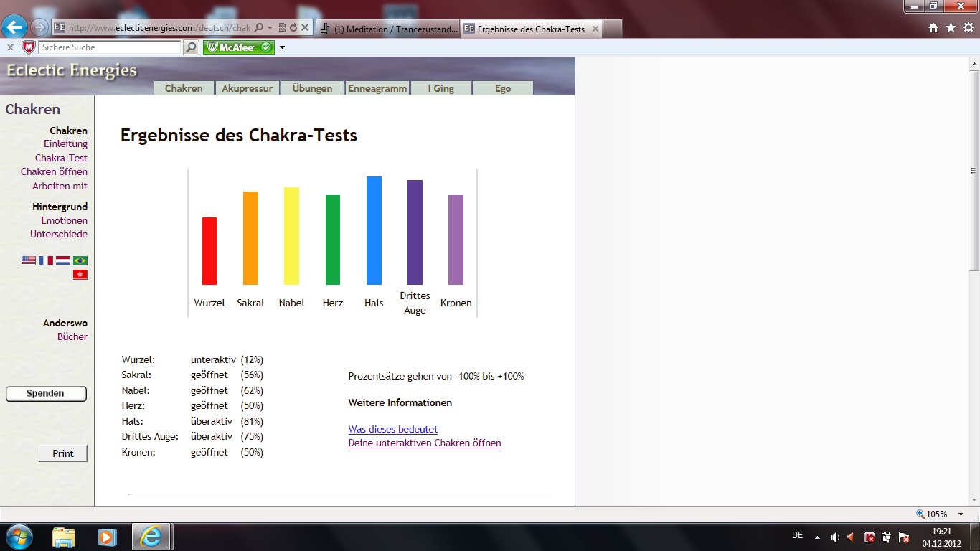The width and height of the screenshot is (980, 551).
Task: Click the power plug battery tray icon
Action: (887, 537)
